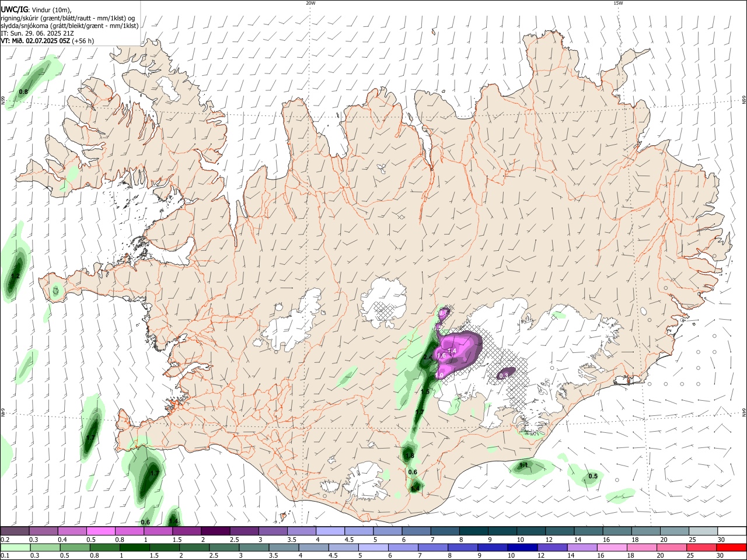
Task: Click the 1.4 value inside the purple snow area
Action: 451,351
